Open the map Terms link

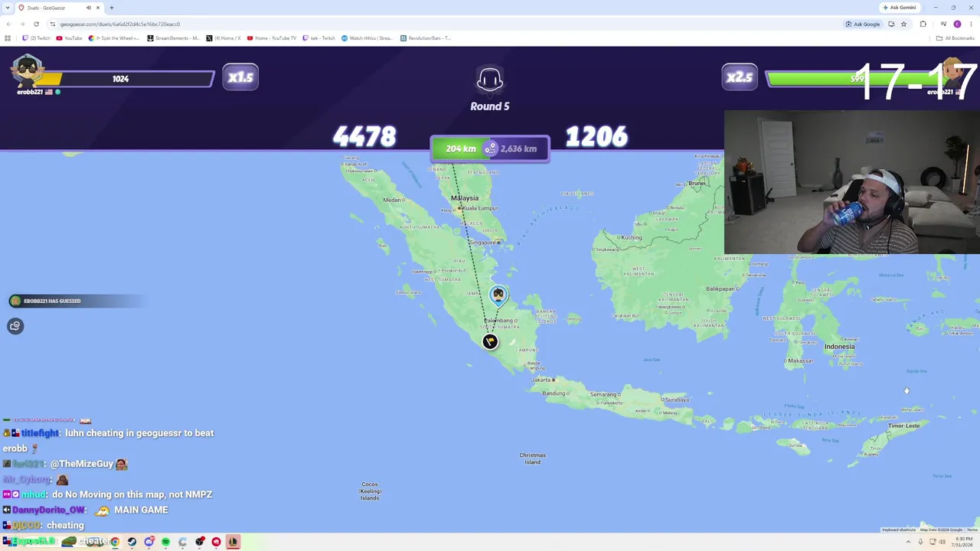[972, 530]
